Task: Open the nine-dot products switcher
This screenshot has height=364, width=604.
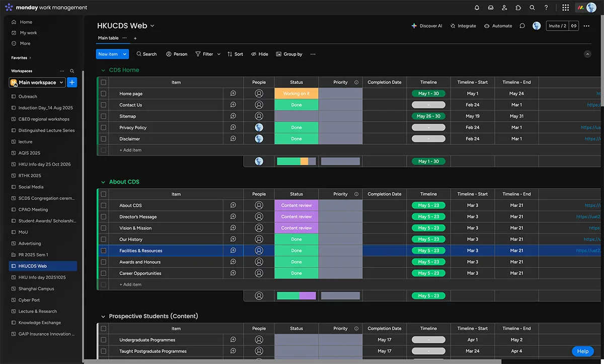Action: point(566,8)
